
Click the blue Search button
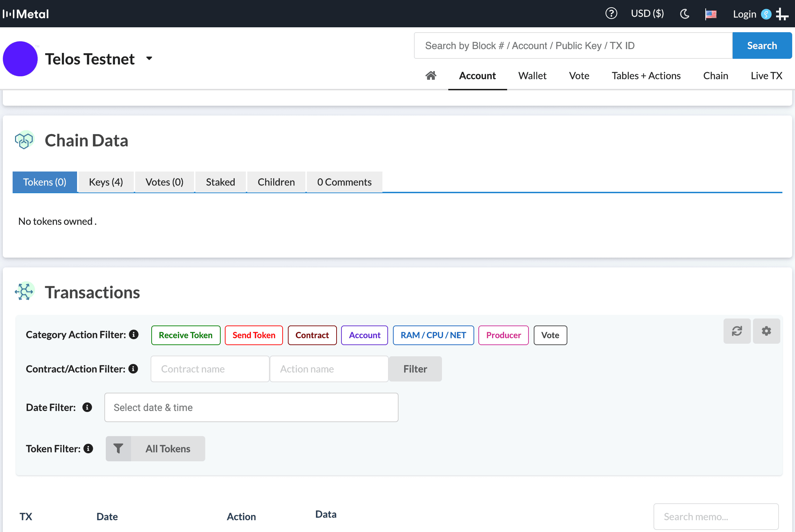pos(762,45)
